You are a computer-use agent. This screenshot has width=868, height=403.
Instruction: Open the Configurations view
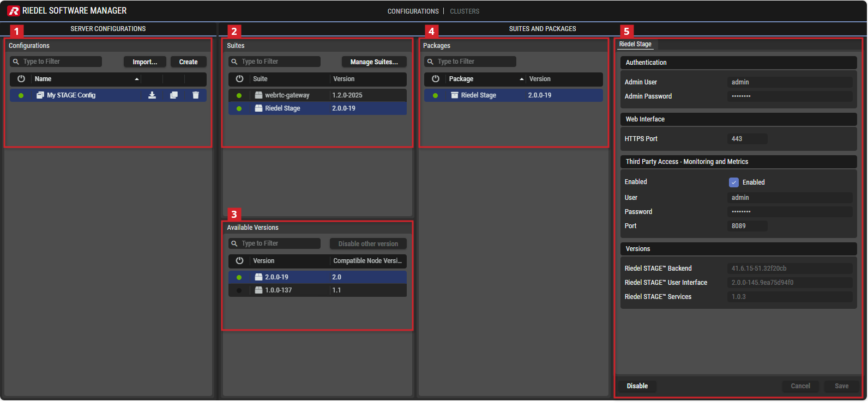(413, 11)
